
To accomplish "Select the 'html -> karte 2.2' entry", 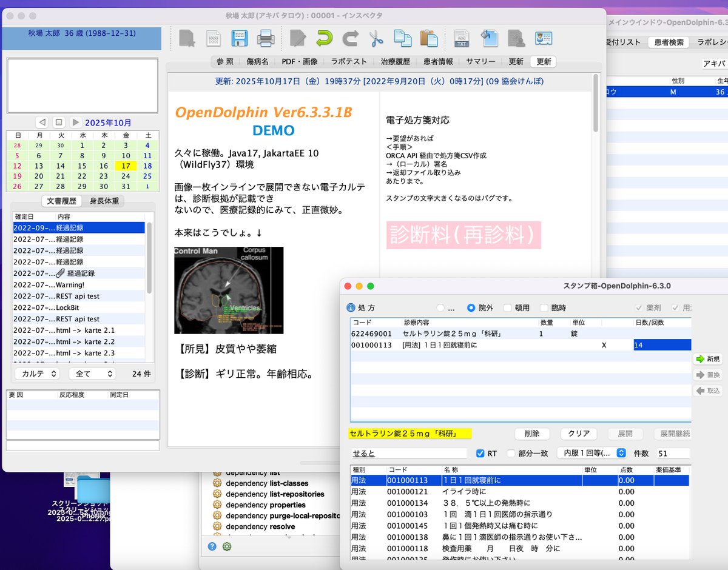I will pos(79,341).
